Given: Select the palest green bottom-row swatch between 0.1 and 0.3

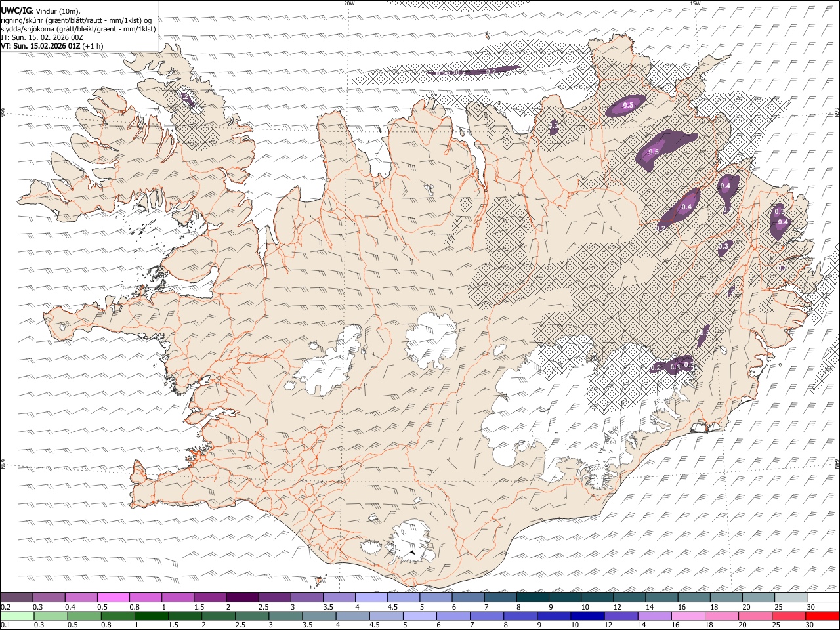Looking at the screenshot, I should 16,616.
